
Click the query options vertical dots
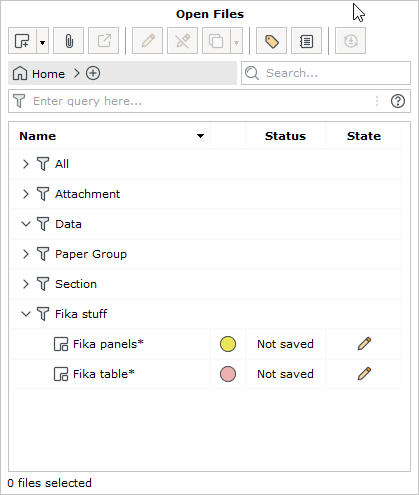377,101
